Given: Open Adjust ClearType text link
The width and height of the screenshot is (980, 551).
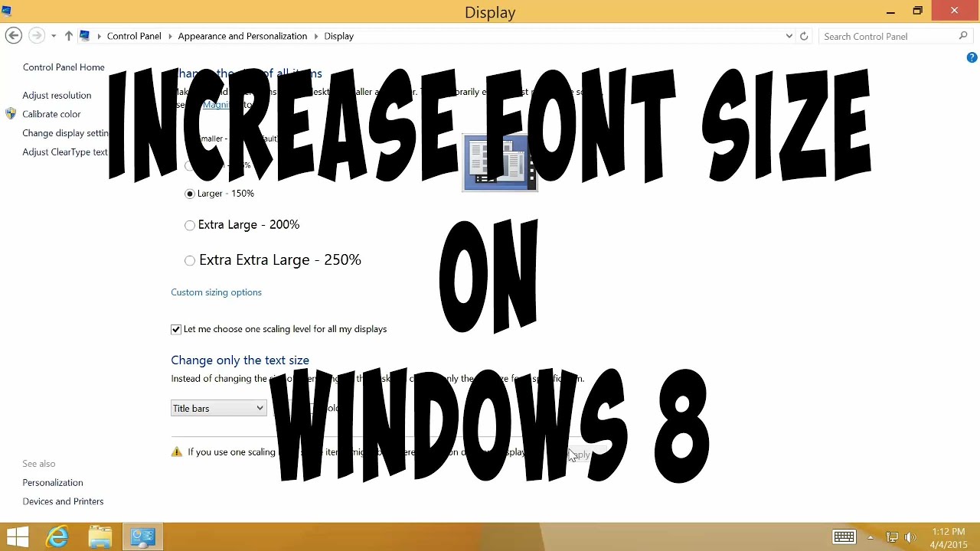Looking at the screenshot, I should tap(65, 152).
